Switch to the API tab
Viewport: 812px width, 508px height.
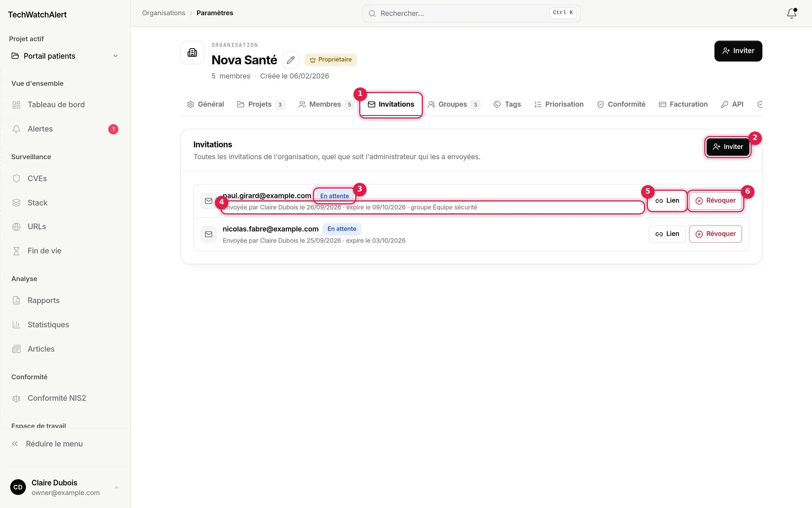tap(732, 104)
